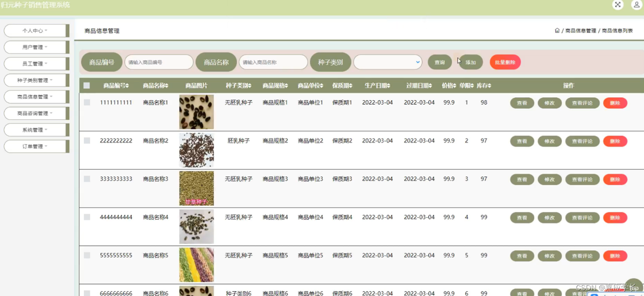Select the 商品单位3 cell
Screen dimensions: 644x296
pos(311,179)
